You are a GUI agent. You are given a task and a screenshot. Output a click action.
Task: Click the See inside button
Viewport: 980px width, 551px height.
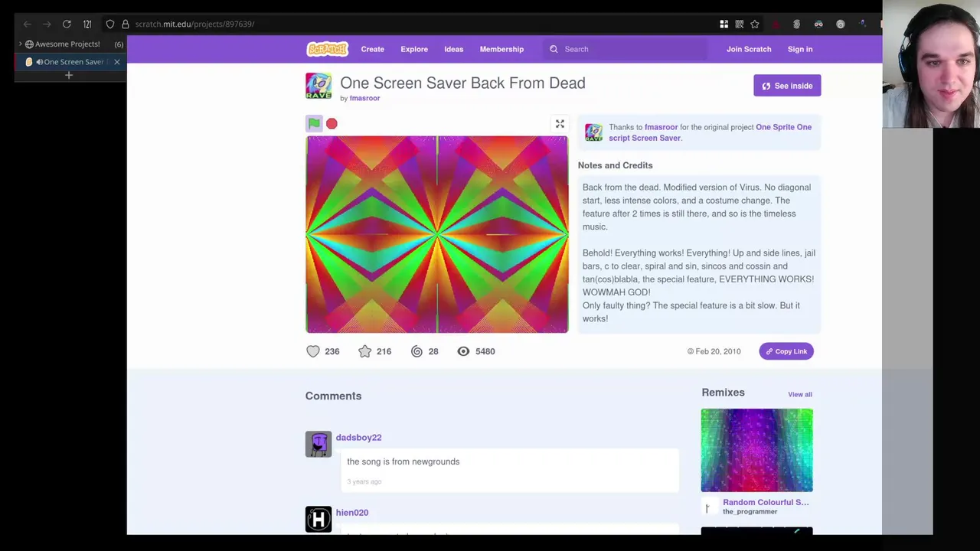[787, 86]
